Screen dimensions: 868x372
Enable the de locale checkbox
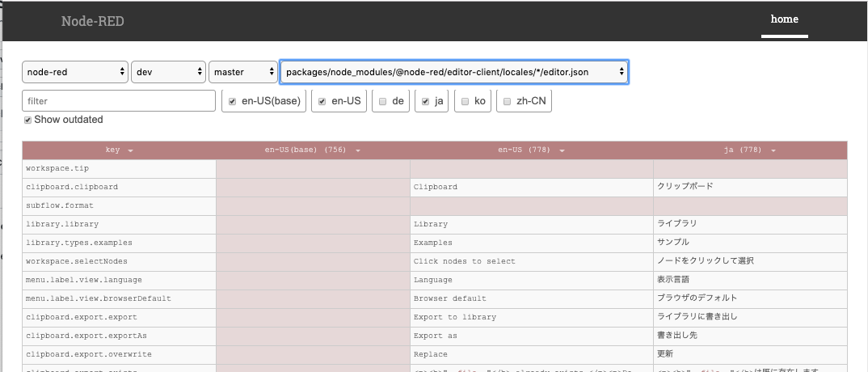coord(382,101)
